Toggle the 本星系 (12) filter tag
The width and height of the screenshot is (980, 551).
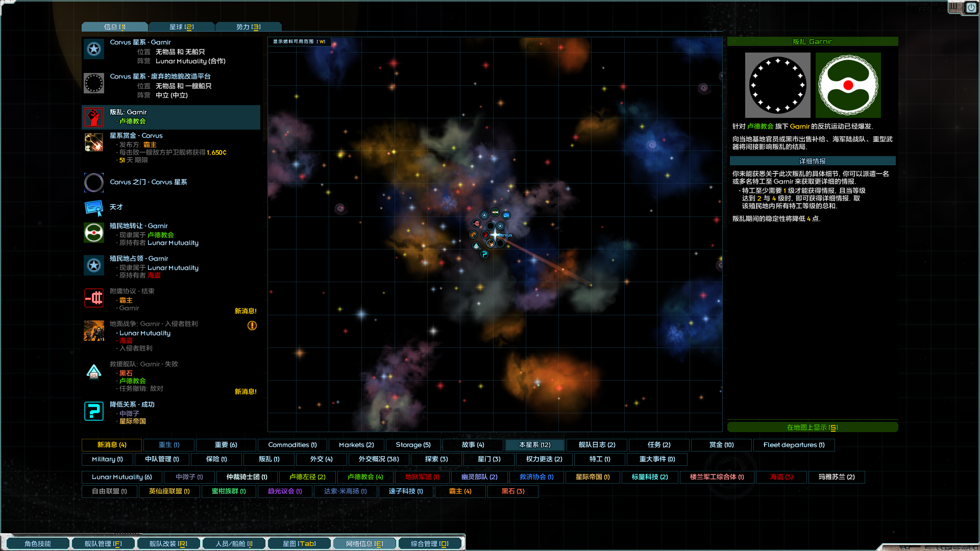click(534, 445)
